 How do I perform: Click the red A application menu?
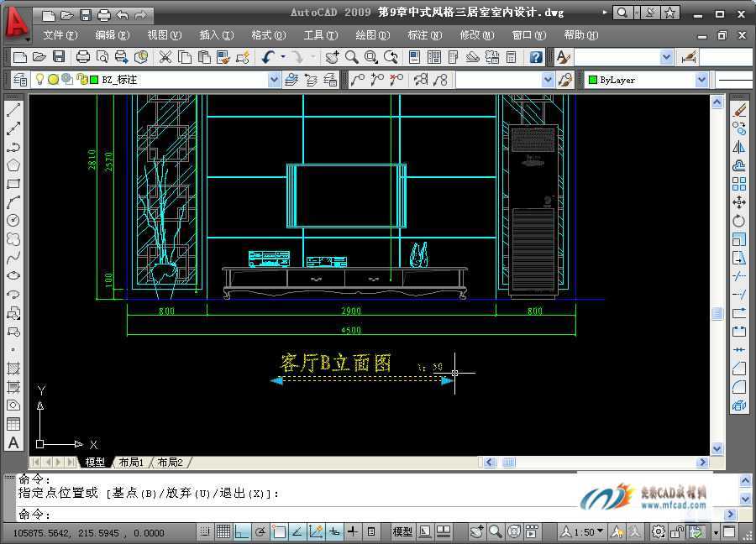(x=17, y=24)
